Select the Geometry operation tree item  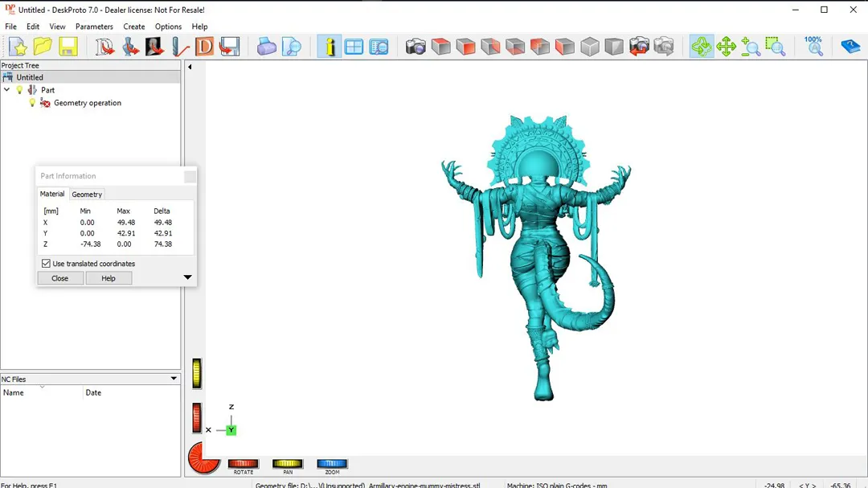(88, 103)
